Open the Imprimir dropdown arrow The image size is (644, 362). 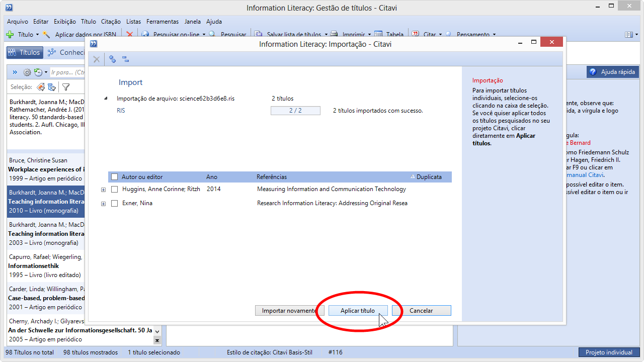click(369, 35)
